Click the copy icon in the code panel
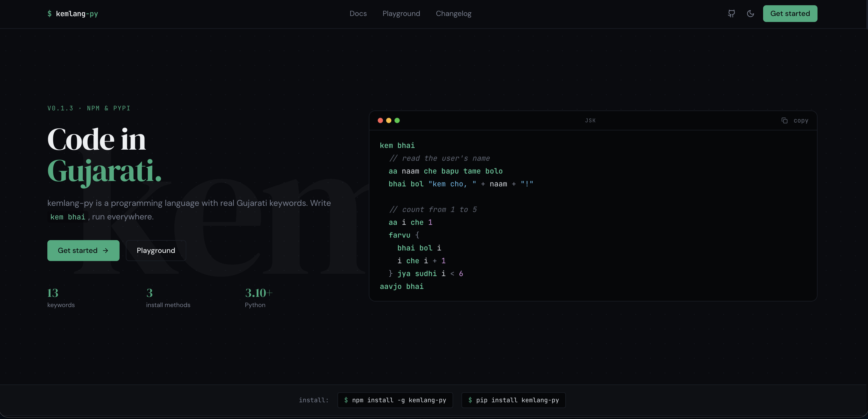 [785, 121]
